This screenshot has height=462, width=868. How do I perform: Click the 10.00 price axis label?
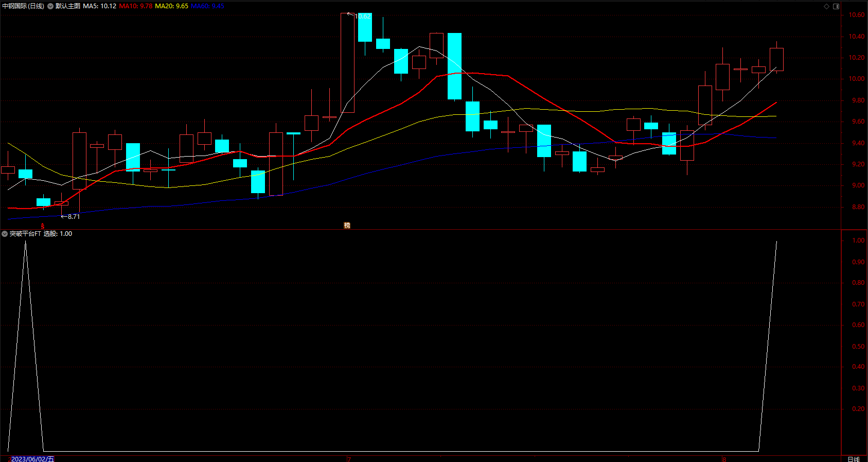857,79
